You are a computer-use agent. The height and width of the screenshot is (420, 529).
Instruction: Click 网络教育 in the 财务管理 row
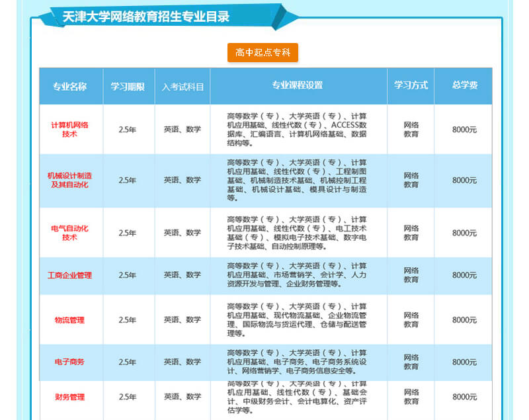pyautogui.click(x=411, y=397)
